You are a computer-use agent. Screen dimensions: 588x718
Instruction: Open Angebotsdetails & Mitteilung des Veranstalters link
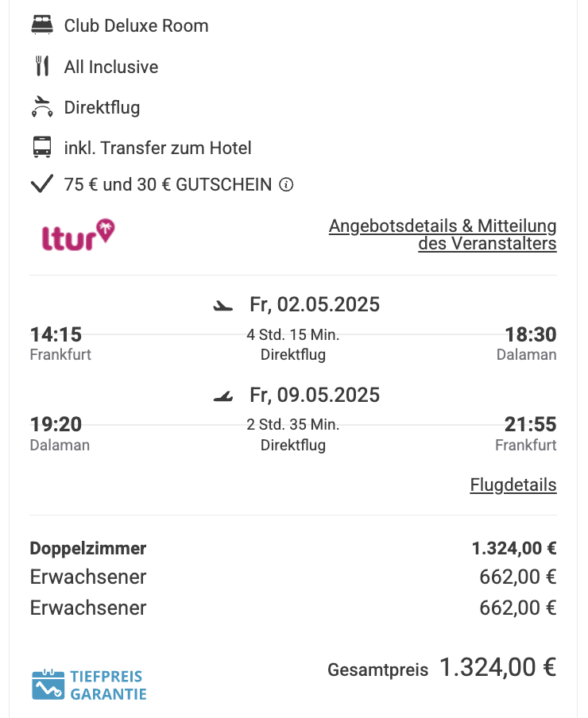tap(443, 234)
